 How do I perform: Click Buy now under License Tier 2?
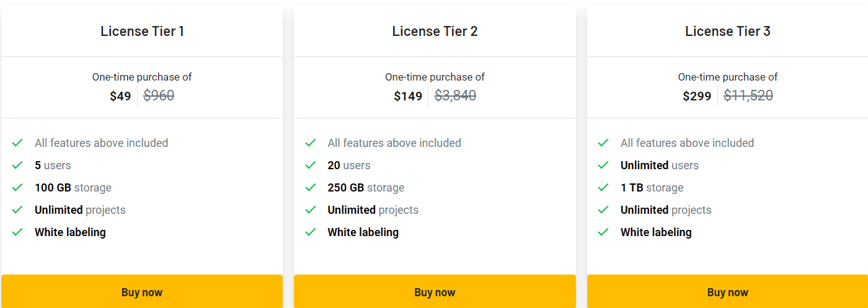tap(435, 292)
